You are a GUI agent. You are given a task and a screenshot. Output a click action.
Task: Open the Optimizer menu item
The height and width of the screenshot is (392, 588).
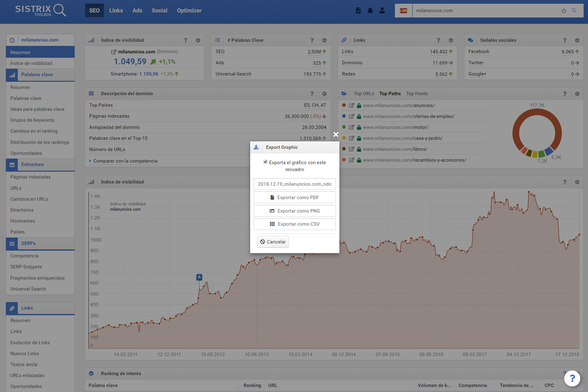tap(189, 11)
